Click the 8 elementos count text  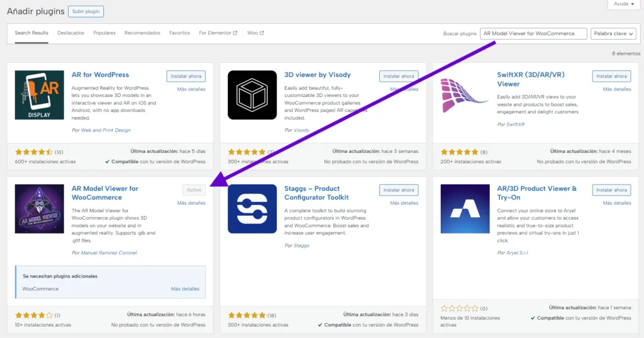tap(626, 54)
